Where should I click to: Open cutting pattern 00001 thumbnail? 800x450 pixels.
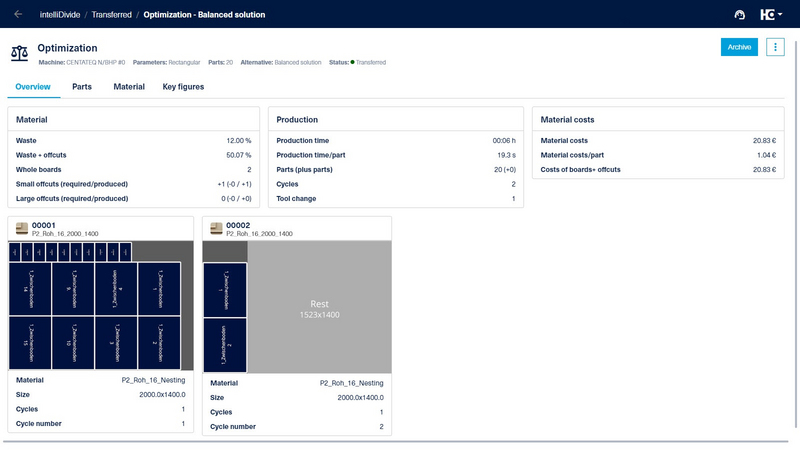[100, 306]
